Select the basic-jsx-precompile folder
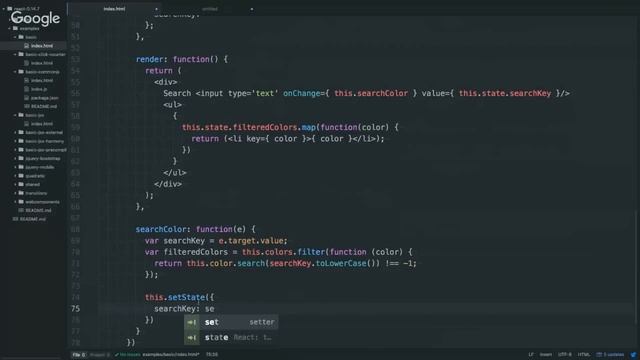The width and height of the screenshot is (640, 360). click(46, 150)
